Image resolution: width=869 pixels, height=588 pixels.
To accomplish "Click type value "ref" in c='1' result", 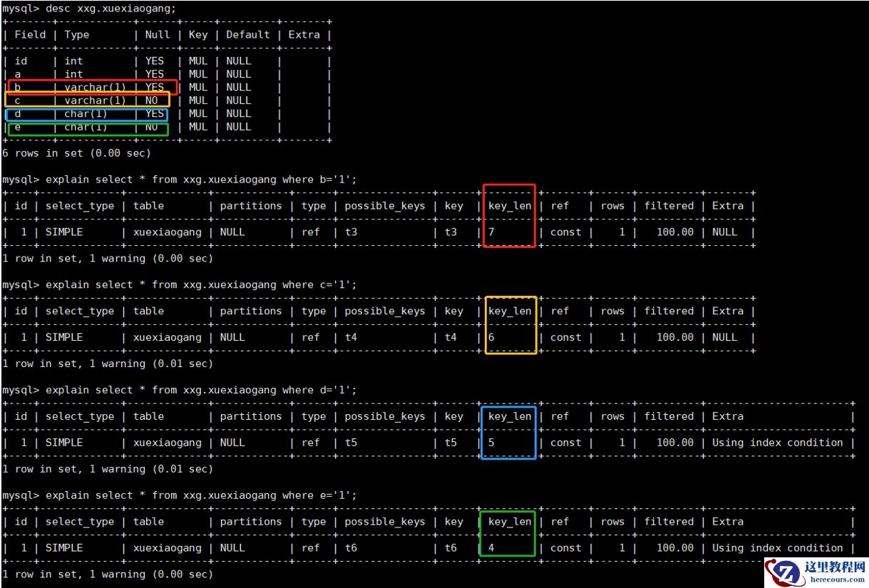I will click(x=311, y=338).
